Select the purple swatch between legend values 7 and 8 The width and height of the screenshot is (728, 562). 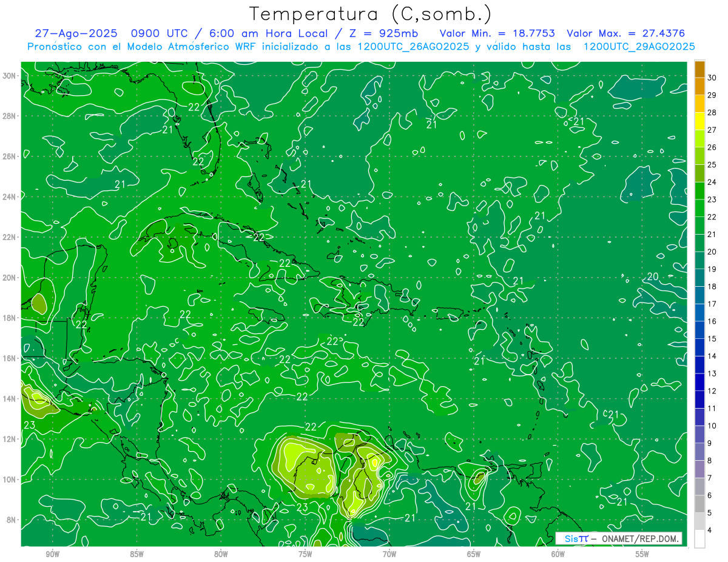(x=699, y=469)
